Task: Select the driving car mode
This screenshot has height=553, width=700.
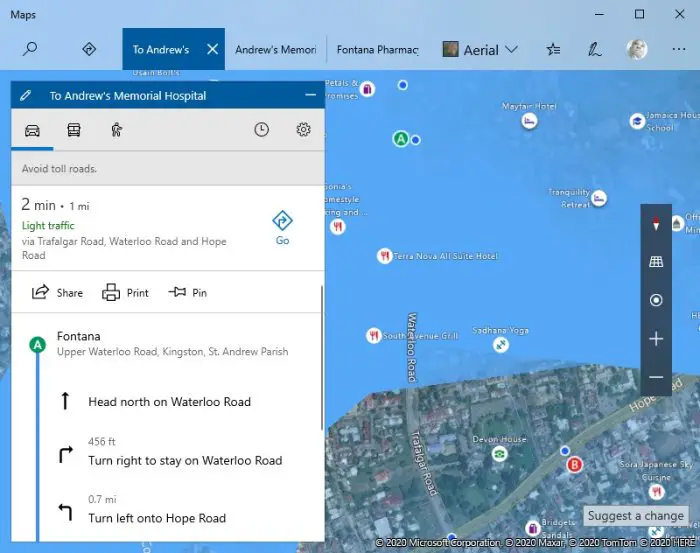Action: click(32, 130)
